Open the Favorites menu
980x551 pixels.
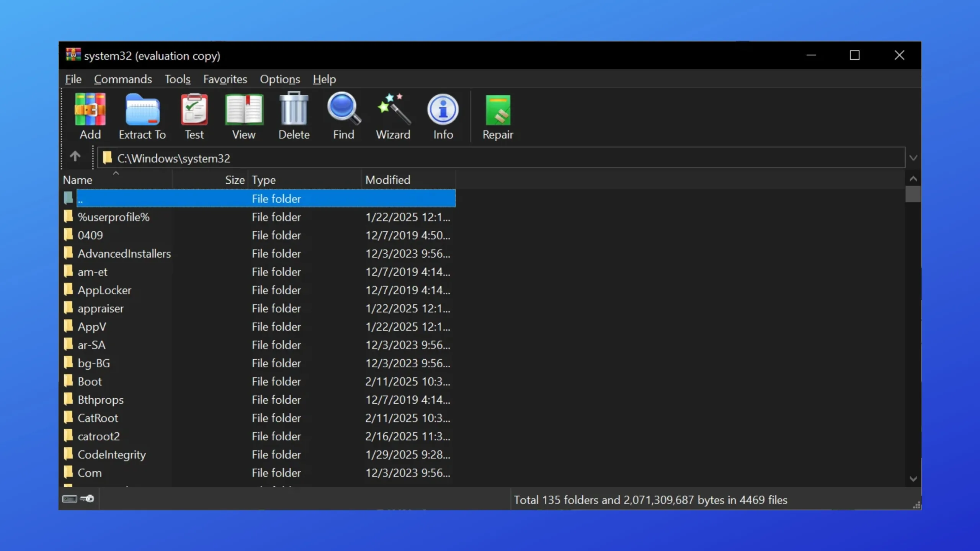(225, 79)
